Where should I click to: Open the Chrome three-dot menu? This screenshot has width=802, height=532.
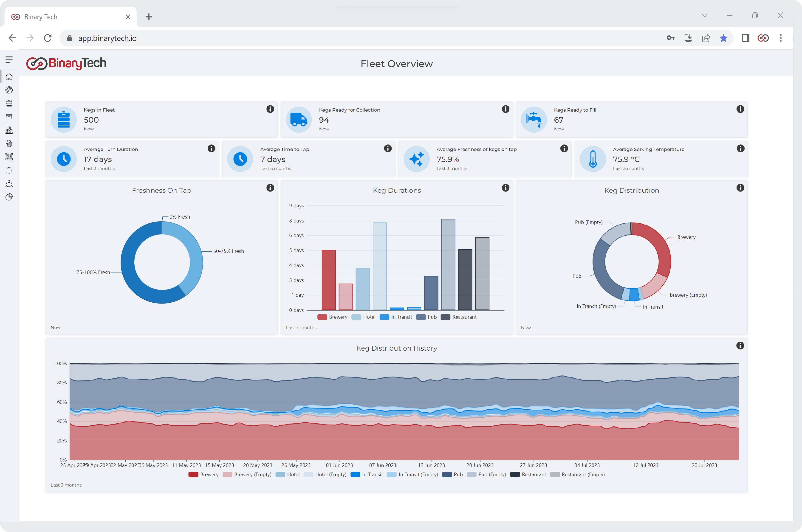tap(780, 38)
